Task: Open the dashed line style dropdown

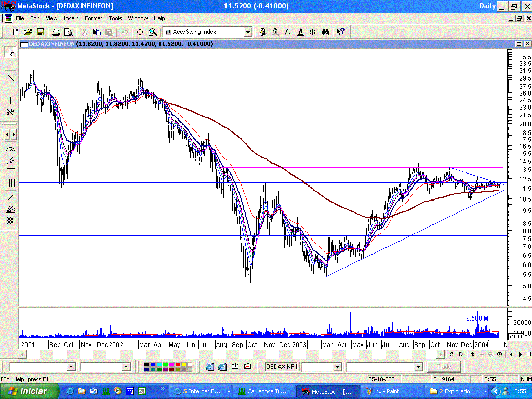Action: (71, 367)
